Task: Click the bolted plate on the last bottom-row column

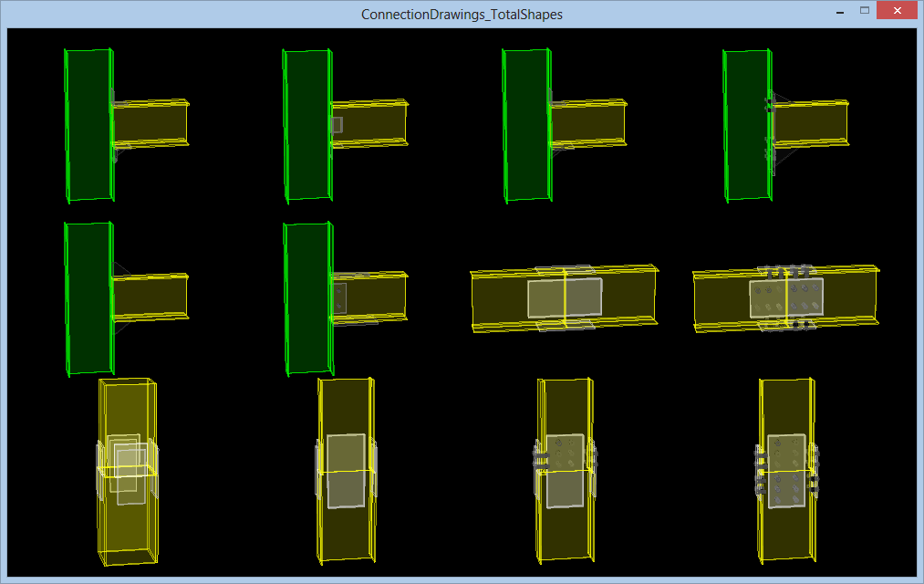Action: pyautogui.click(x=785, y=470)
